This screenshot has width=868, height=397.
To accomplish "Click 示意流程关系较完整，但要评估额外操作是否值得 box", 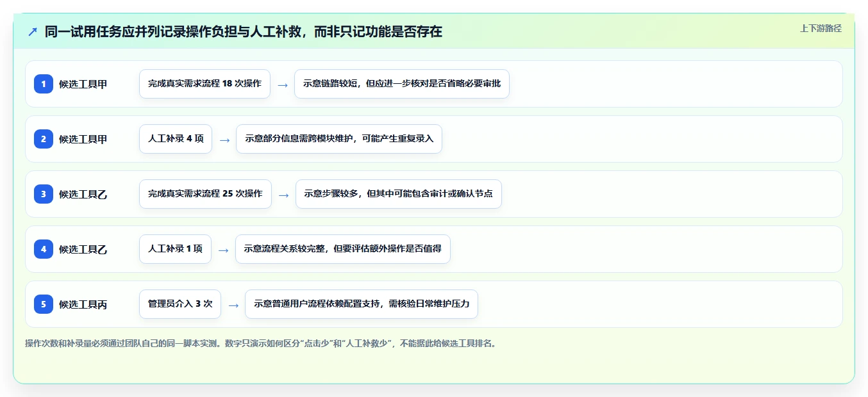I will pos(343,249).
